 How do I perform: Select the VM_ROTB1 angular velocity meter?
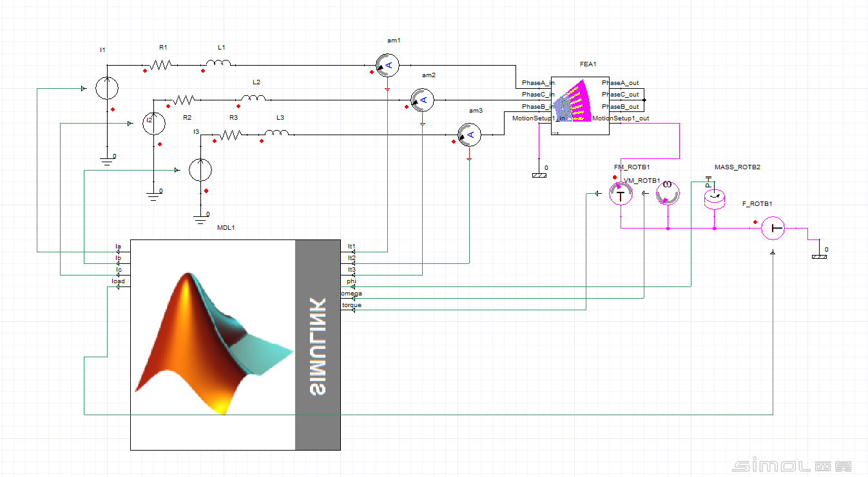pos(668,192)
